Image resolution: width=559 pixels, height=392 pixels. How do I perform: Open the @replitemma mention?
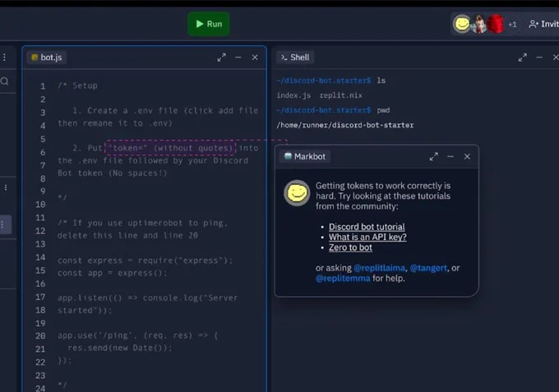tap(343, 279)
